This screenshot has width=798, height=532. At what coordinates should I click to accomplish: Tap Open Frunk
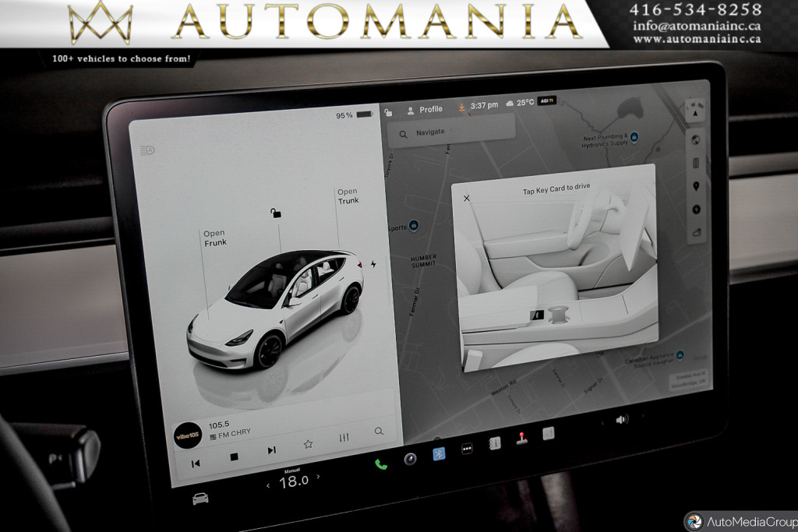coord(214,238)
